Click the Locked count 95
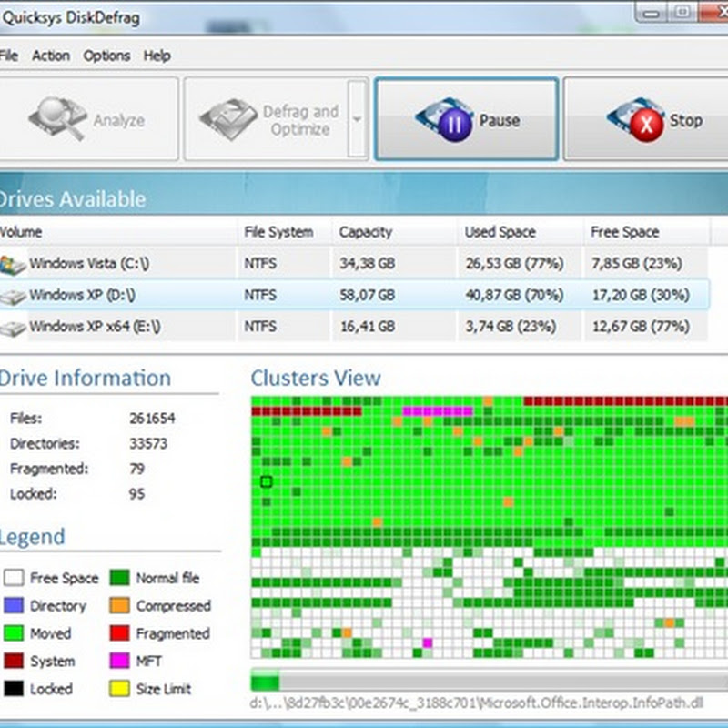This screenshot has width=728, height=728. [x=137, y=494]
